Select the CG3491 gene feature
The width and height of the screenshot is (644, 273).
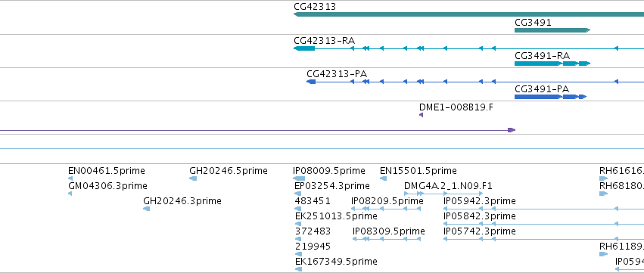click(x=552, y=30)
